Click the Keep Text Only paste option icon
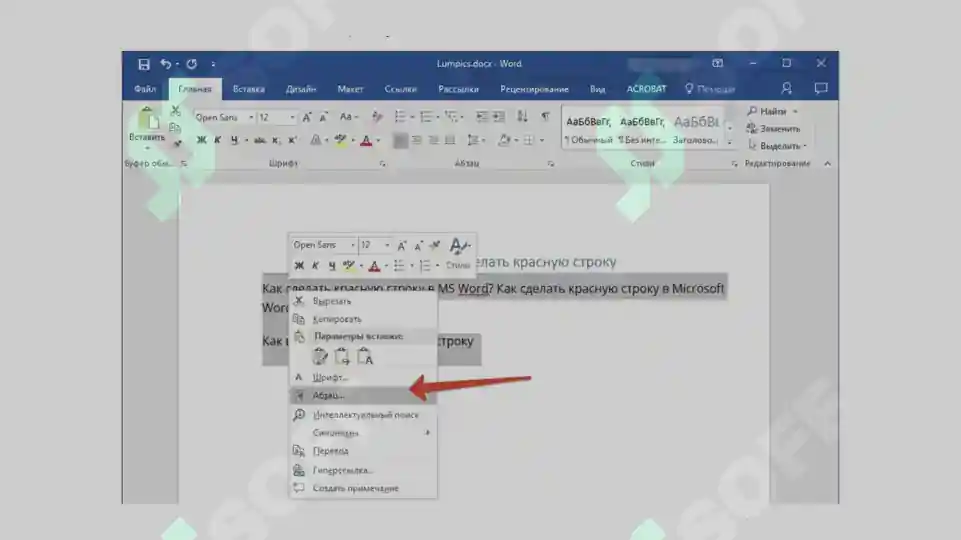Image resolution: width=961 pixels, height=540 pixels. pyautogui.click(x=365, y=356)
